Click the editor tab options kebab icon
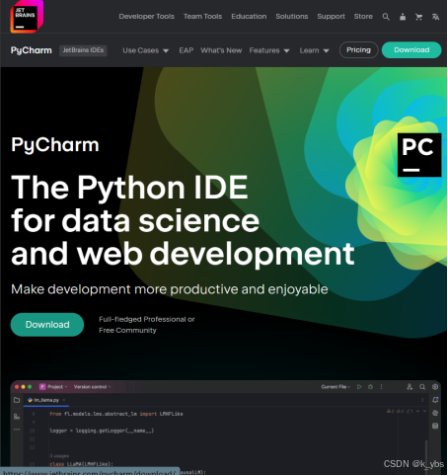The width and height of the screenshot is (448, 476). point(422,400)
